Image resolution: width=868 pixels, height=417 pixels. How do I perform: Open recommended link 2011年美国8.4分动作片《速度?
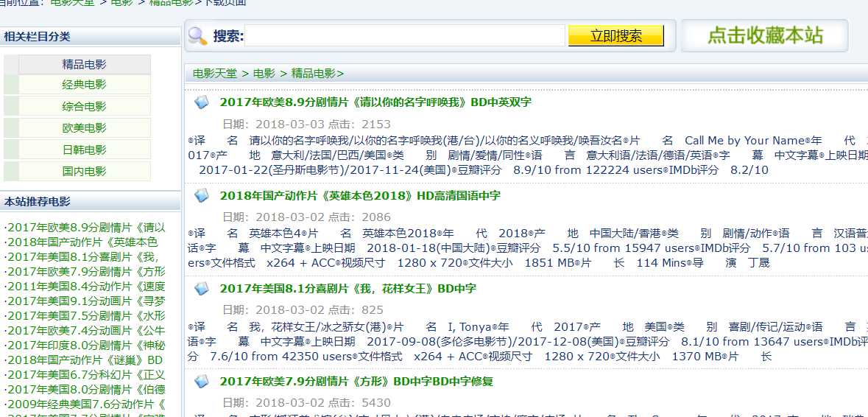coord(85,287)
